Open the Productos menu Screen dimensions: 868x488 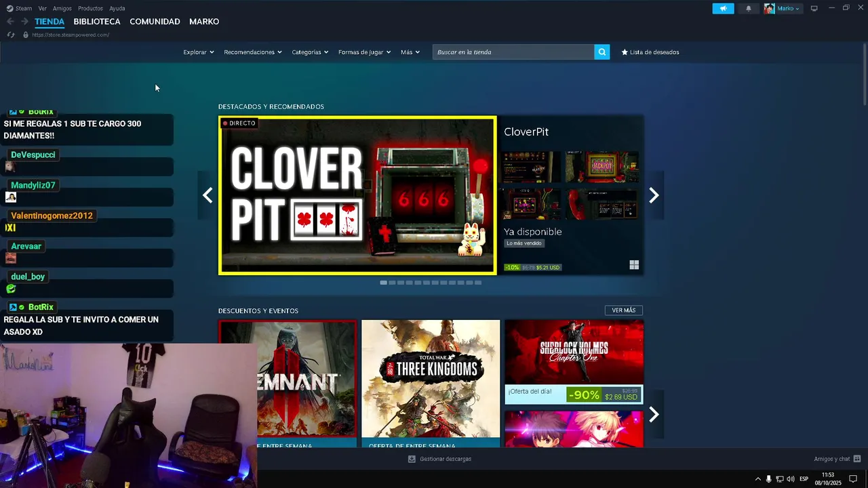pyautogui.click(x=90, y=8)
